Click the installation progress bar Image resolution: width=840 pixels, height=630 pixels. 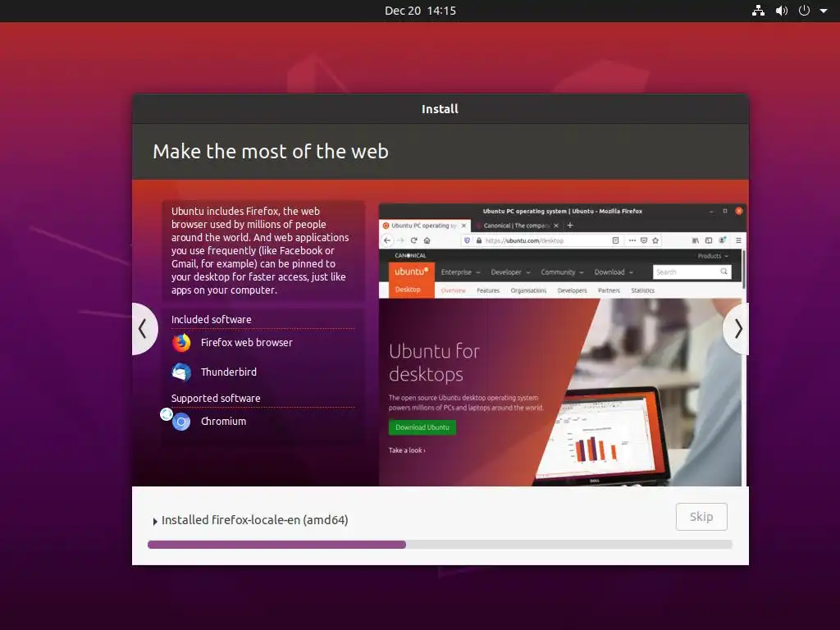click(440, 545)
